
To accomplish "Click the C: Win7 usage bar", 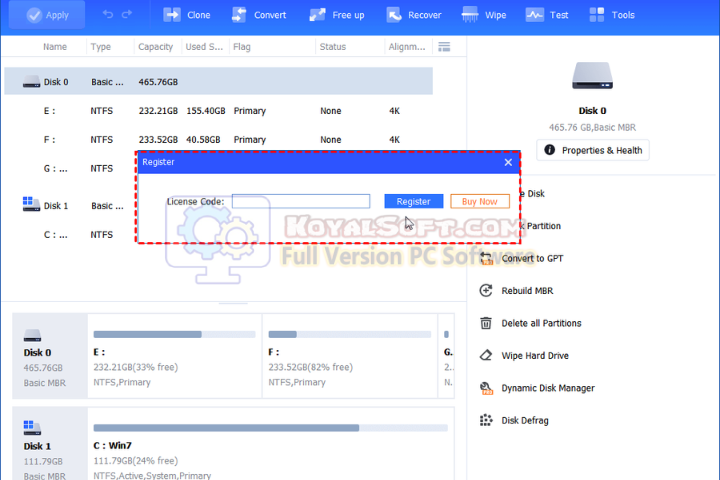I will [270, 428].
